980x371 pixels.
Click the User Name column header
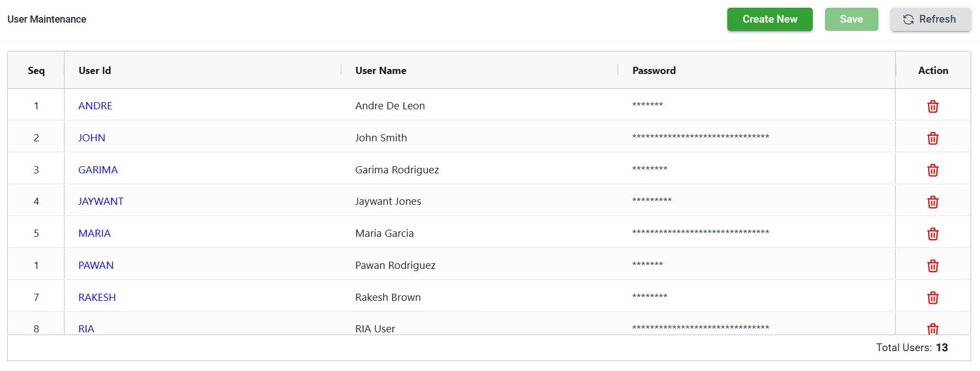[x=381, y=71]
